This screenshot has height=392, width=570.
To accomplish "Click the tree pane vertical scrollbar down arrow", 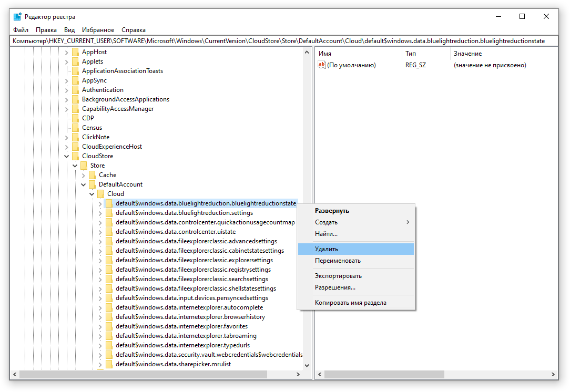I will [x=307, y=365].
